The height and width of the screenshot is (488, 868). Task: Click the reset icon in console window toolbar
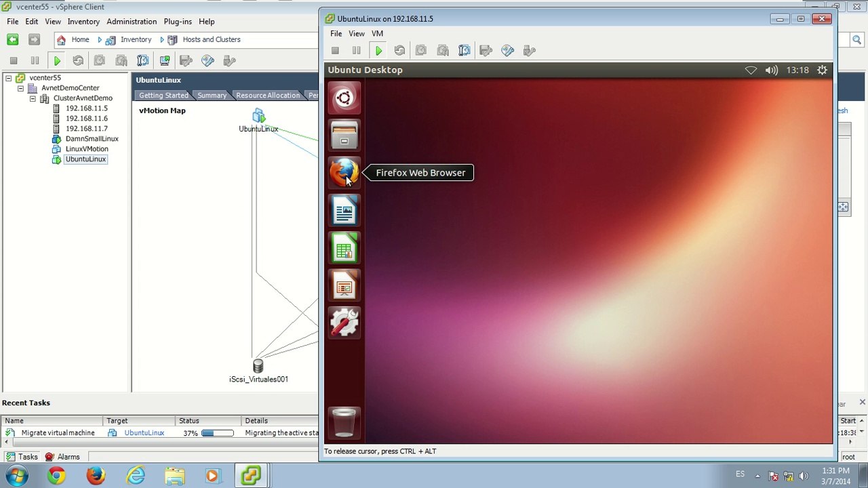(x=399, y=50)
